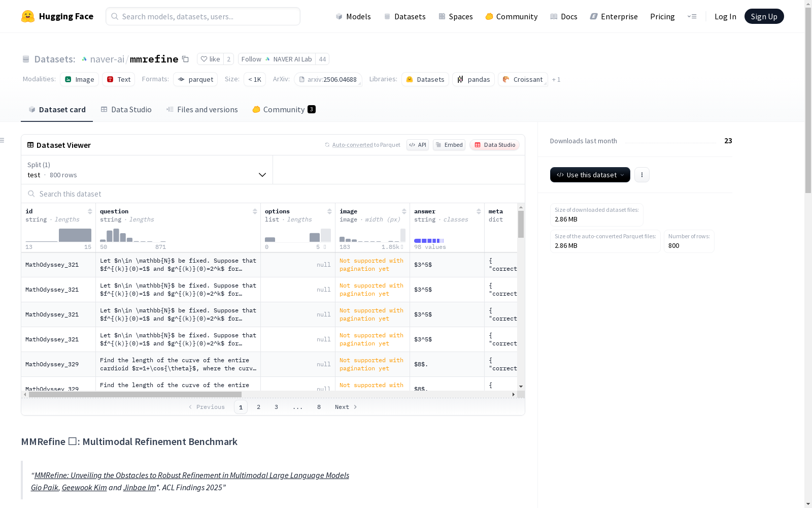Open the Jinbae Im author link

tap(140, 487)
